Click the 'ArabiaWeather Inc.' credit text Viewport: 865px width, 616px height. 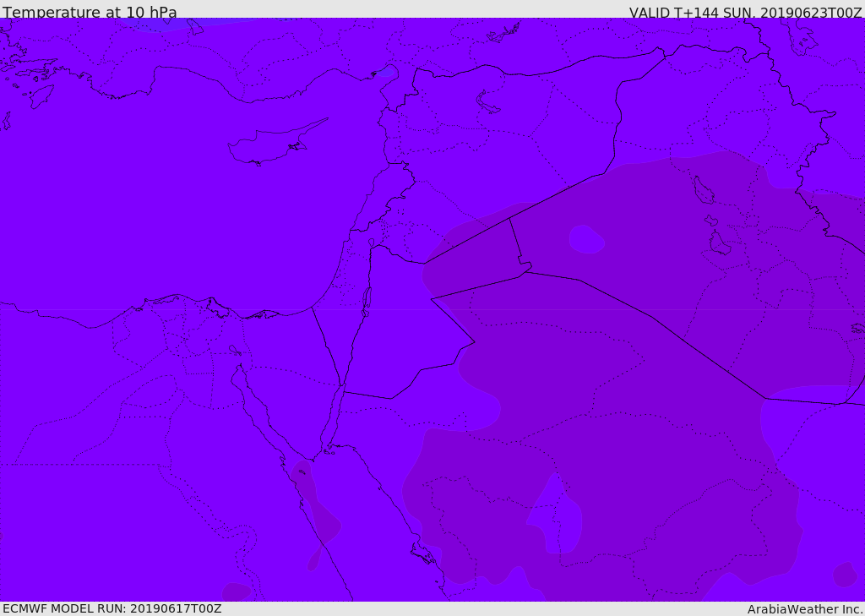[x=805, y=609]
